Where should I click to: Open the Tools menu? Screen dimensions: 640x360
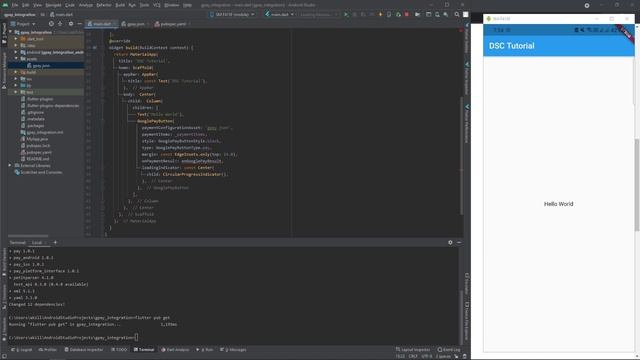pyautogui.click(x=144, y=5)
